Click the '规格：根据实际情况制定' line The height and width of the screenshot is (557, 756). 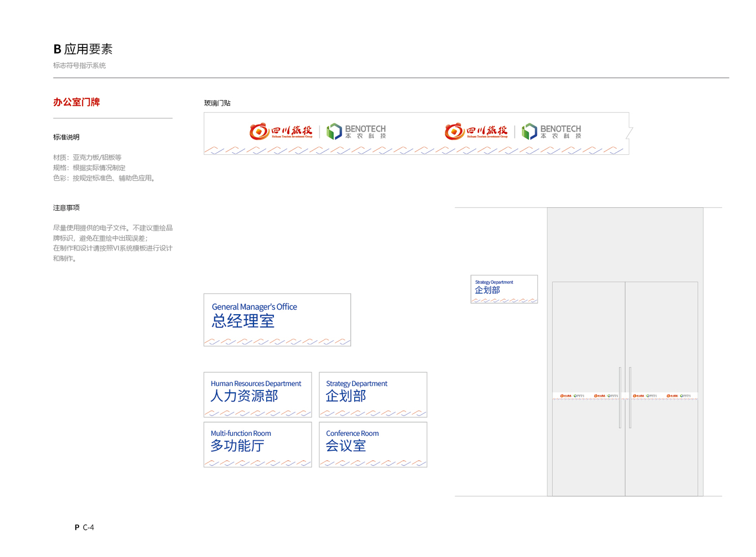pos(89,168)
